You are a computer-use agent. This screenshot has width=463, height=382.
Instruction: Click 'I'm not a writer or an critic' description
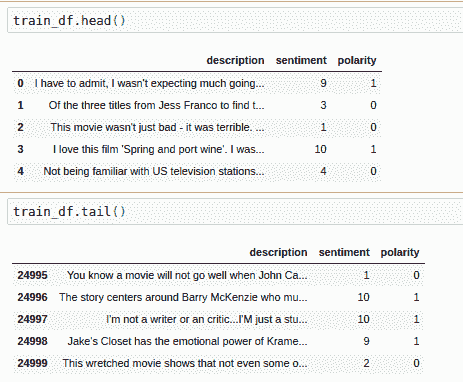pyautogui.click(x=207, y=319)
